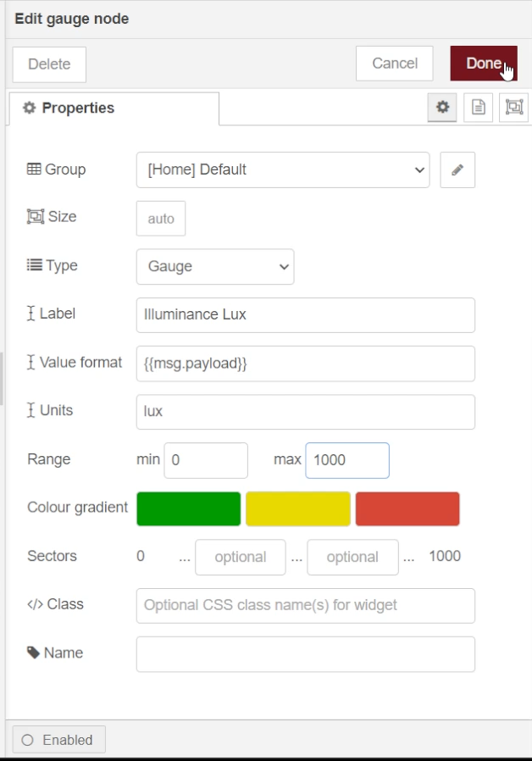Toggle the Enabled node state button

click(58, 740)
